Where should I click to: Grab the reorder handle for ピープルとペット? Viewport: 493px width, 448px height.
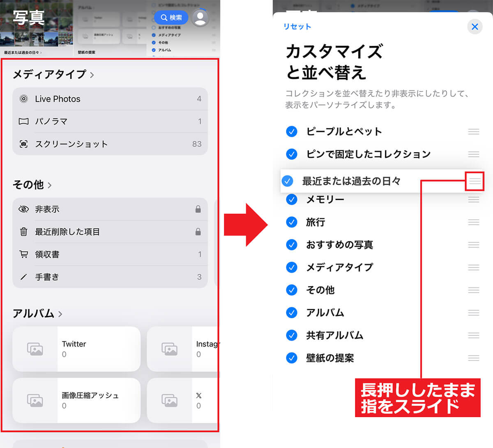474,132
